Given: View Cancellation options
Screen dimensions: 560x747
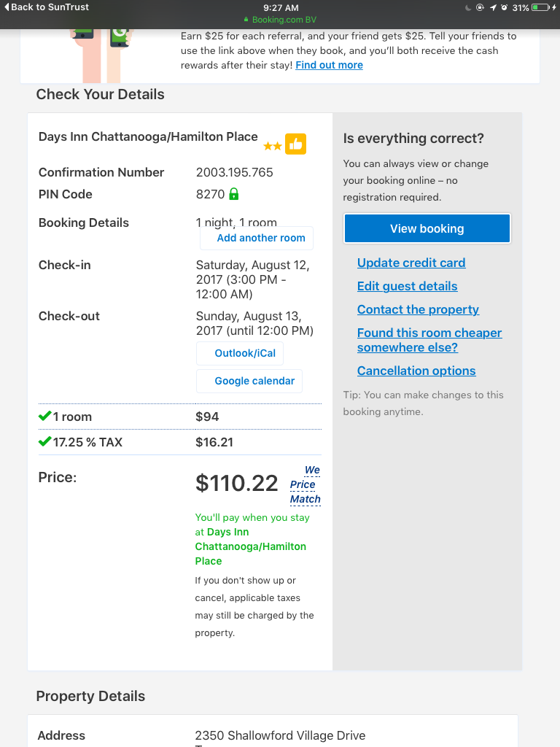Looking at the screenshot, I should pos(416,371).
